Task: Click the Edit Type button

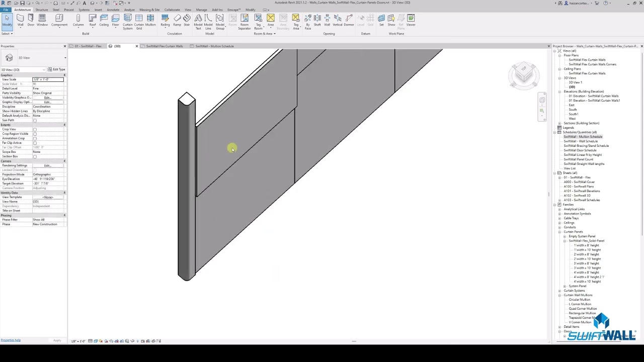Action: (x=57, y=69)
